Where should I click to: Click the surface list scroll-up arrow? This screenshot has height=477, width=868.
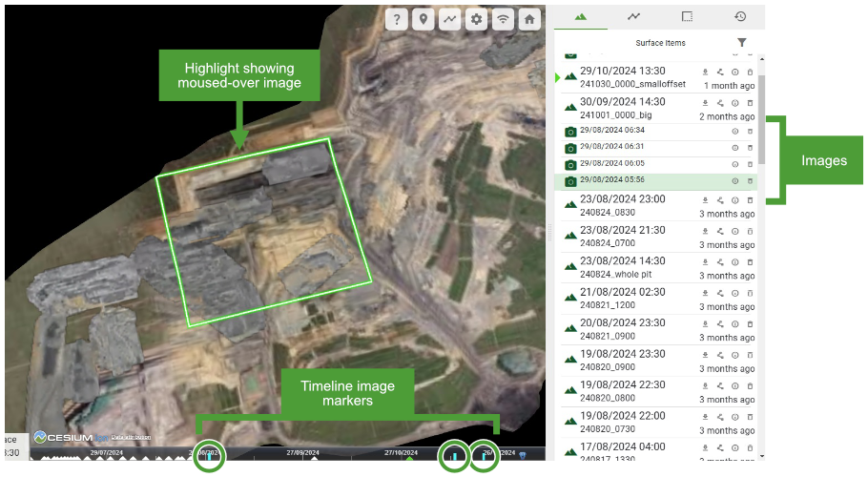(762, 58)
